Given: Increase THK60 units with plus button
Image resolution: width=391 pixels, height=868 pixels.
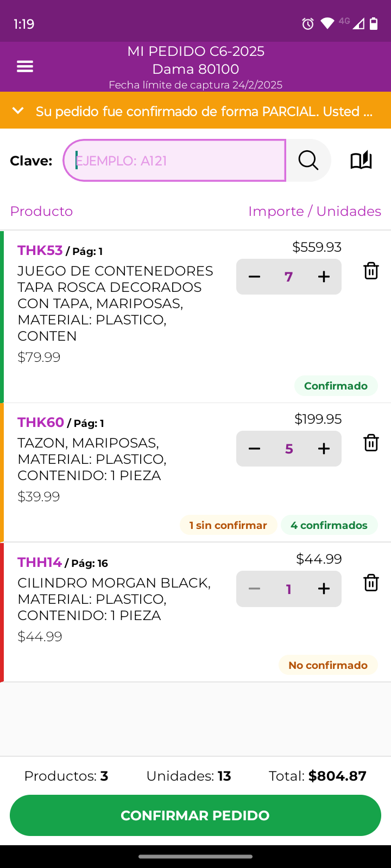Looking at the screenshot, I should click(x=324, y=449).
